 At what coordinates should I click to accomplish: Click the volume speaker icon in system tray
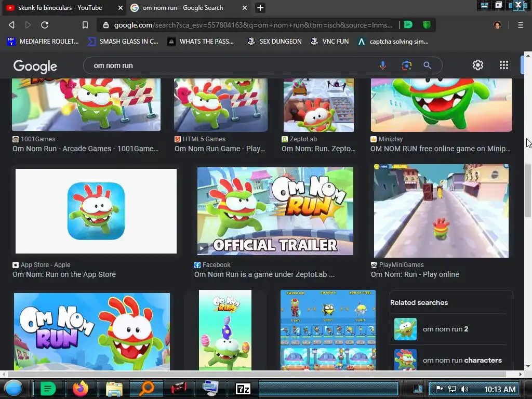point(464,389)
